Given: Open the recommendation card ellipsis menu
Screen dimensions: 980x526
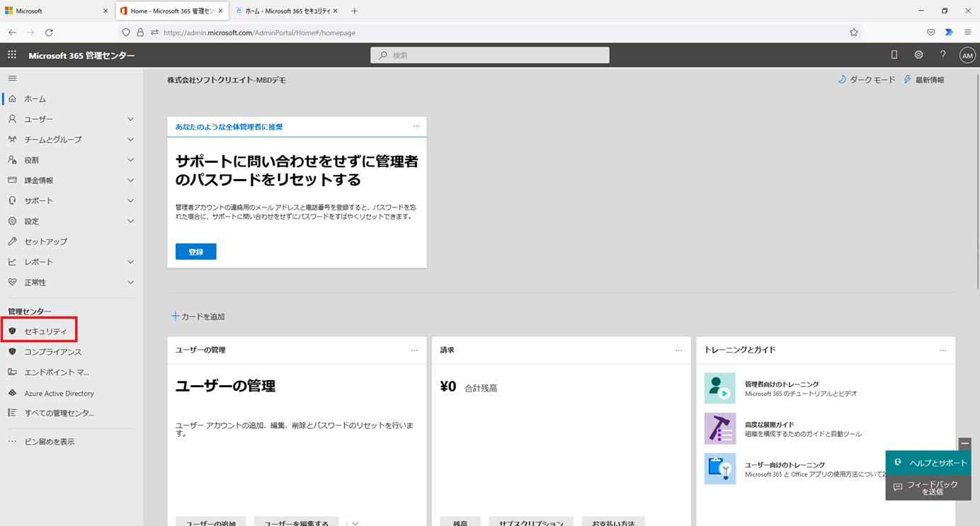Looking at the screenshot, I should pos(416,126).
